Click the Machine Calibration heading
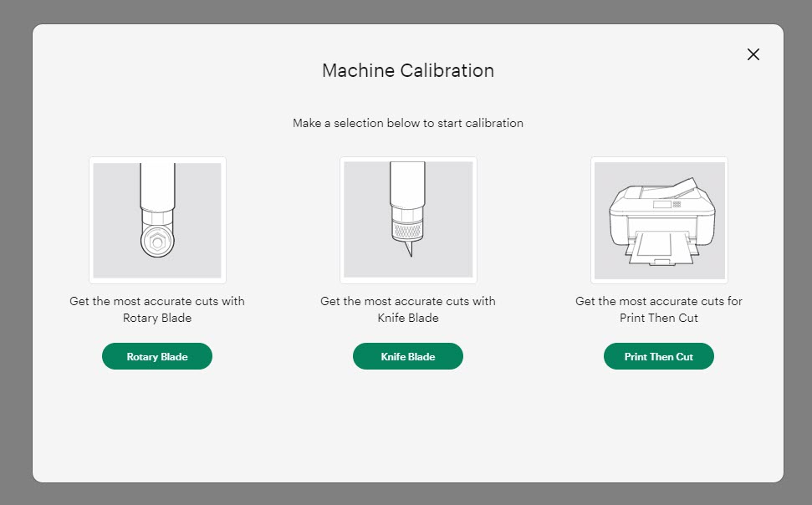Screen dimensions: 812x505 click(x=408, y=71)
